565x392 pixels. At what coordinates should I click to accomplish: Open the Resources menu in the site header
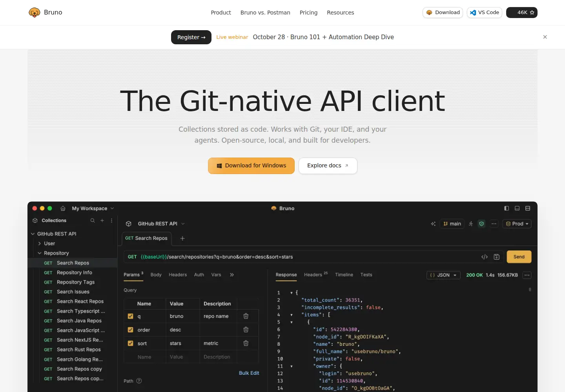point(341,13)
